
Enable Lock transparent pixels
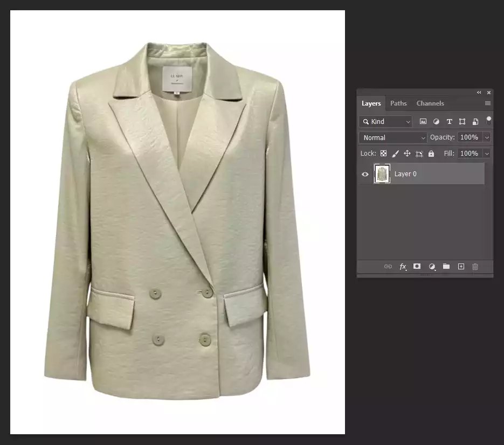(383, 154)
